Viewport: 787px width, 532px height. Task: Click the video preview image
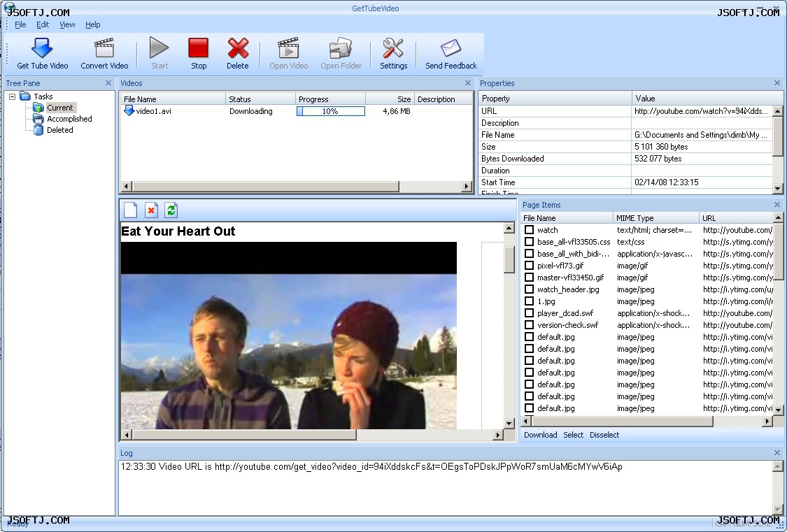coord(289,336)
